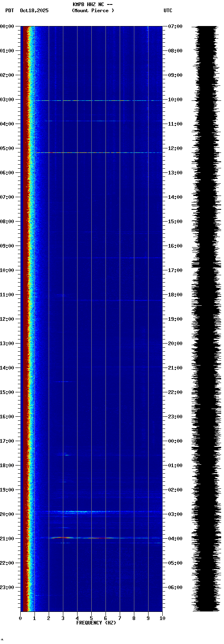224x644 pixels.
Task: Click the 0 Hz frequency tick label
Action: tap(20, 618)
